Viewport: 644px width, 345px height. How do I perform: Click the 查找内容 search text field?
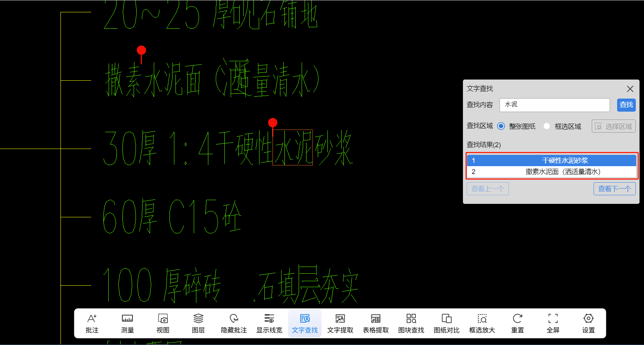pos(554,105)
